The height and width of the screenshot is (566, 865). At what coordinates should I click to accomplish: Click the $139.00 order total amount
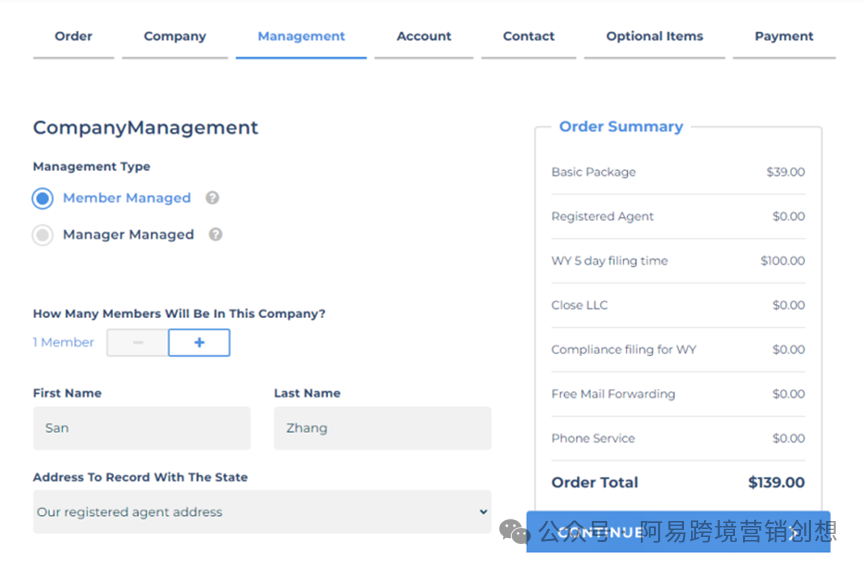776,483
